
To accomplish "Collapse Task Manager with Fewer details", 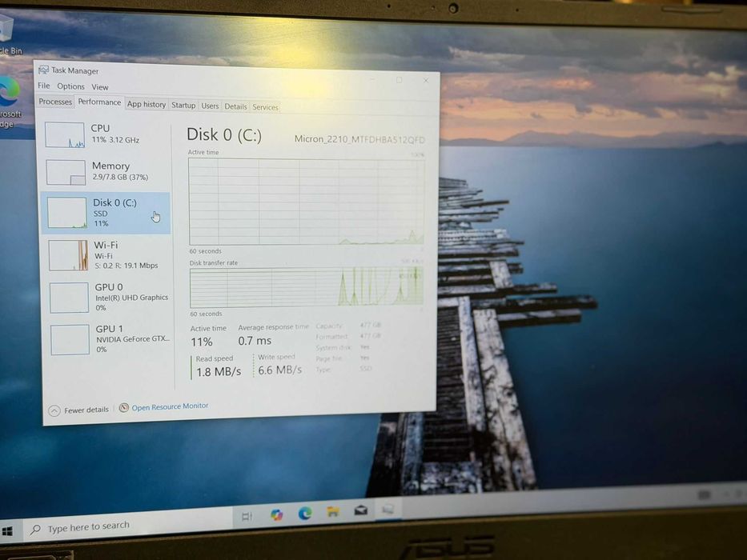I will [x=78, y=410].
